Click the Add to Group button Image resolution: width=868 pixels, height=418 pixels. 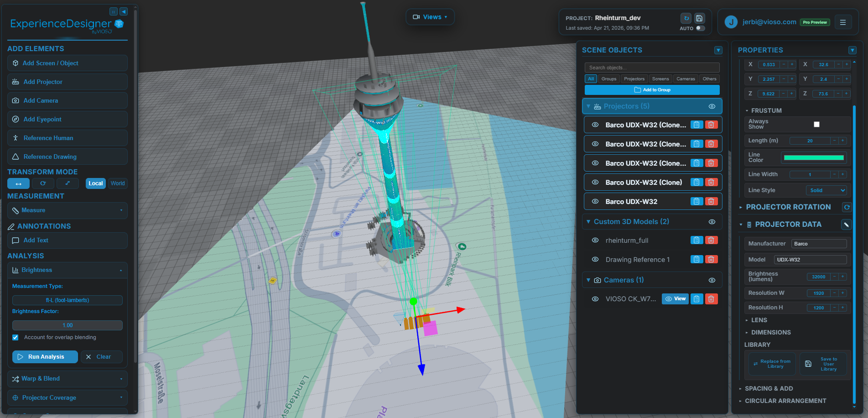651,90
